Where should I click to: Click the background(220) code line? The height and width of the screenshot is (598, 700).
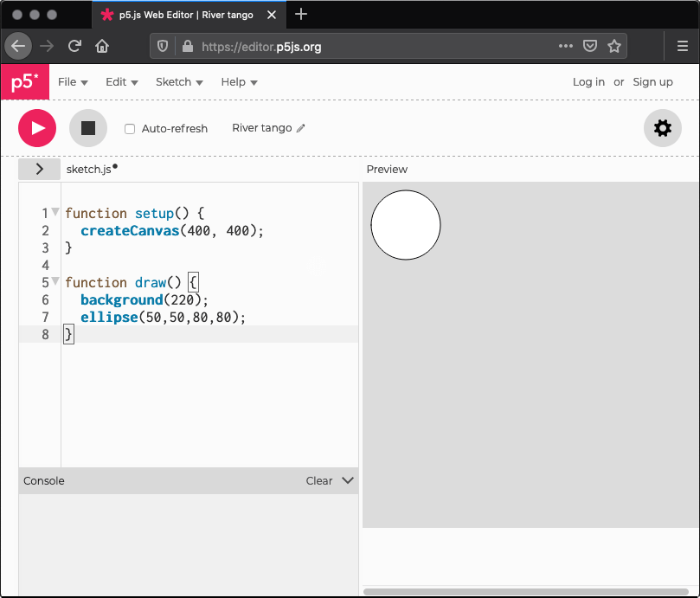[144, 299]
